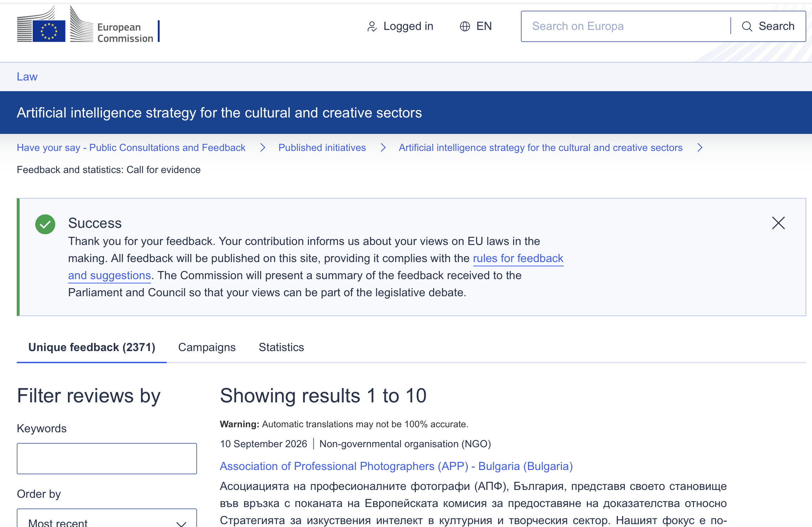The width and height of the screenshot is (812, 527).
Task: Click into the Keywords filter field
Action: coord(107,459)
